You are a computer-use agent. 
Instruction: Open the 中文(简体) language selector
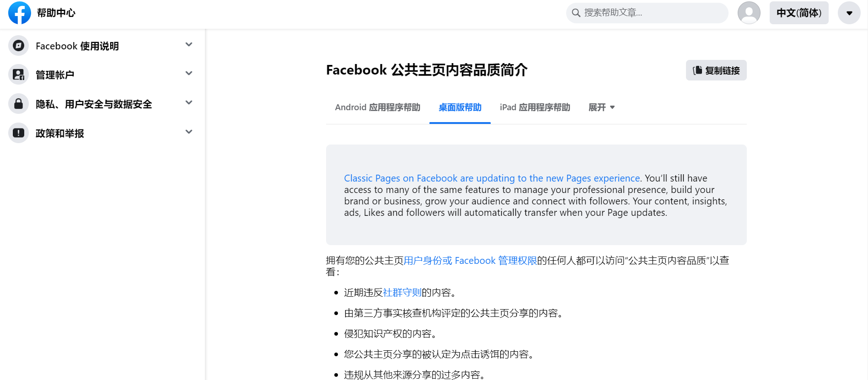[x=799, y=13]
